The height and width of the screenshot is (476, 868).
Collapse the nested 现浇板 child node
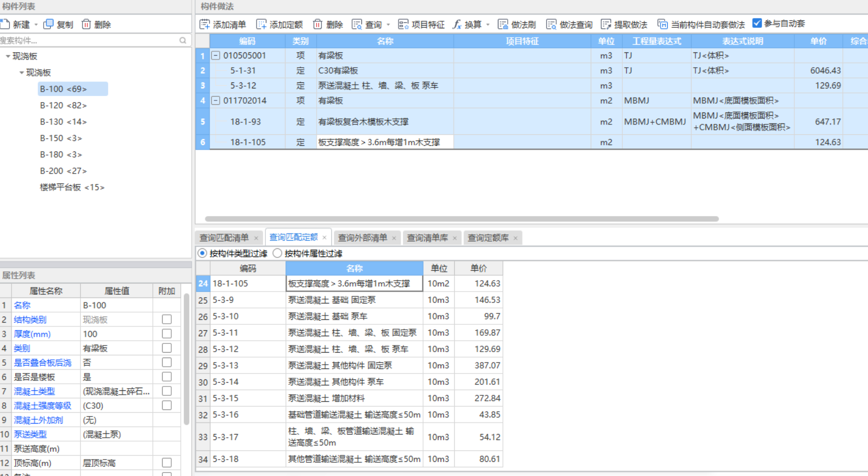tap(21, 73)
